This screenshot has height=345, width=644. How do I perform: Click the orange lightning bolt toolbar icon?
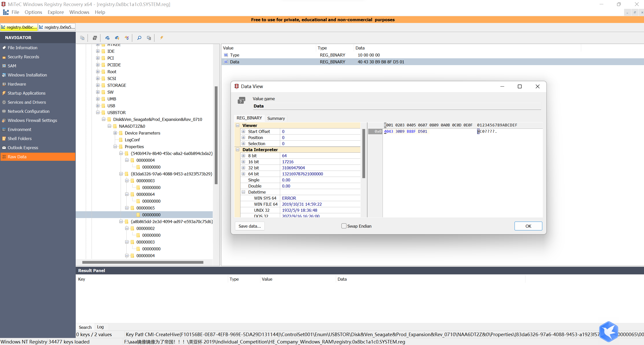tap(162, 38)
